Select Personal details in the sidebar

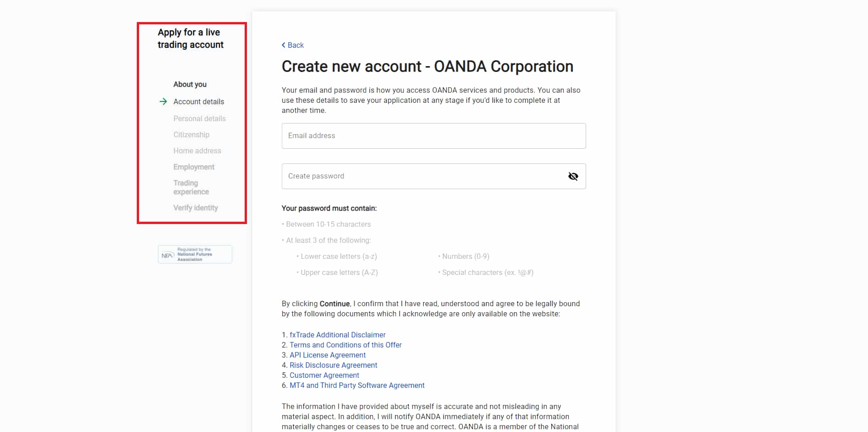coord(199,118)
